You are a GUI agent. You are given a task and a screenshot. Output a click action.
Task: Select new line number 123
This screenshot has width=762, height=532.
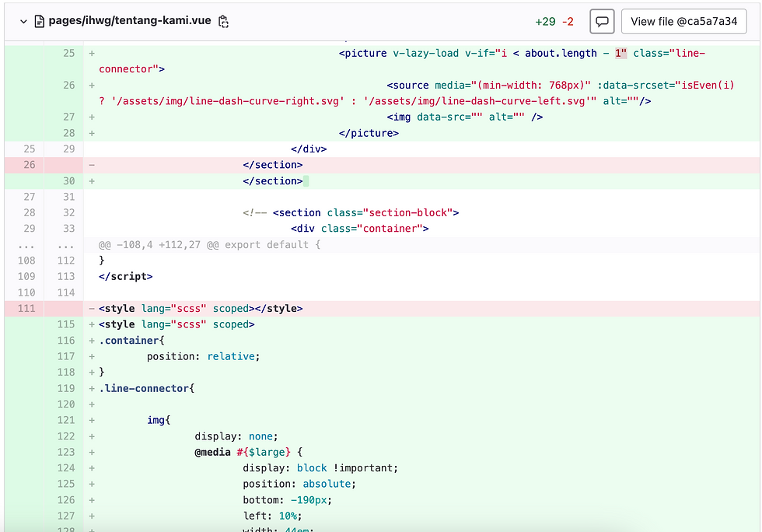click(x=65, y=452)
